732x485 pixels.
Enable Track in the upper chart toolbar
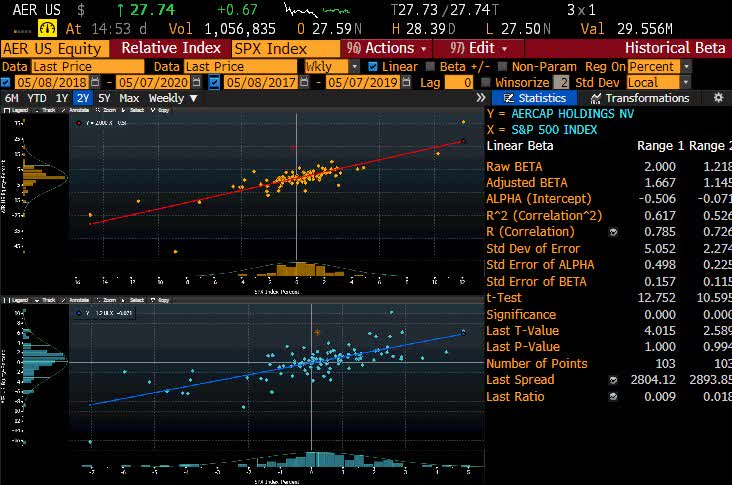pyautogui.click(x=46, y=110)
